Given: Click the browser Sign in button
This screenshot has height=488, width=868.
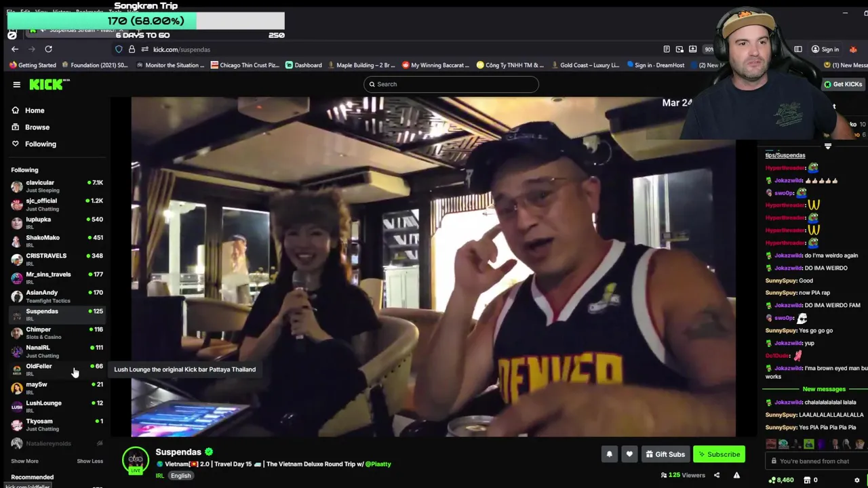Looking at the screenshot, I should tap(825, 49).
